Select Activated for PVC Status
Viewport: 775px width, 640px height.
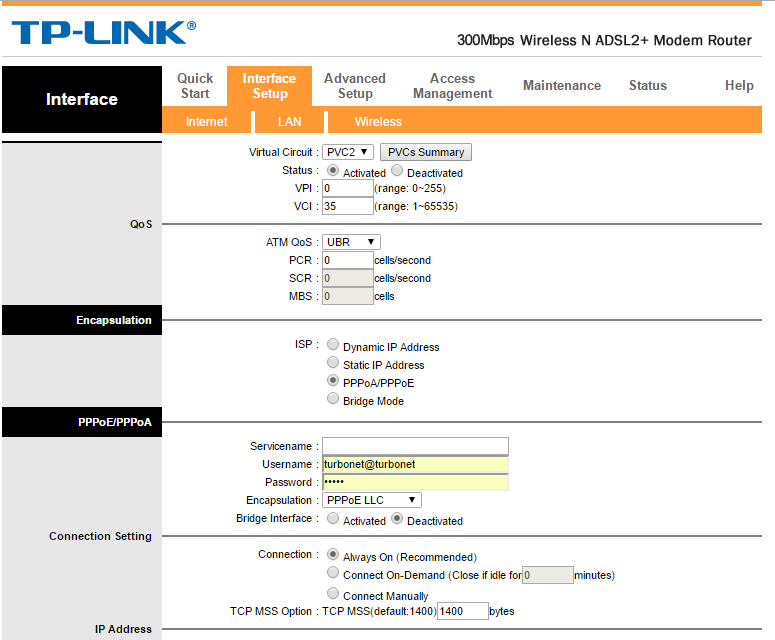coord(333,171)
